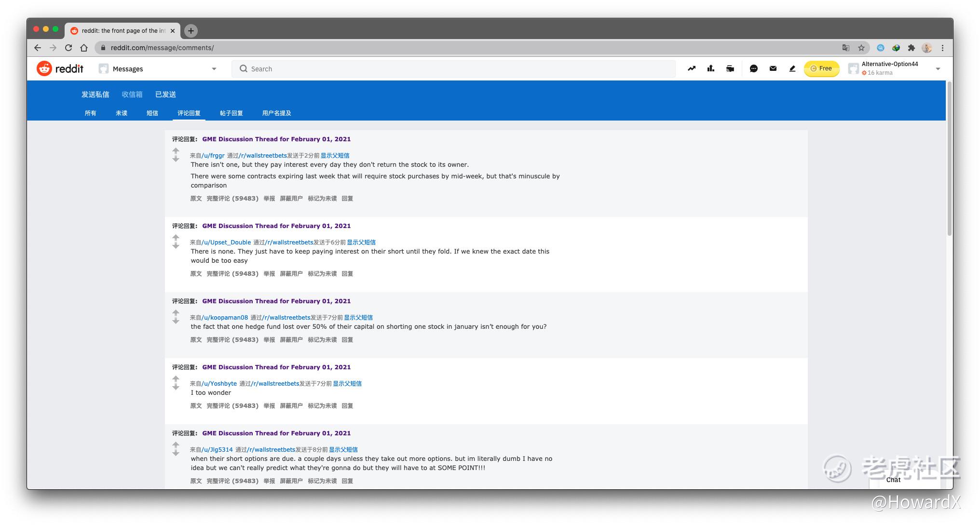Switch to the 未读 sub-tab
The width and height of the screenshot is (980, 525).
coord(122,113)
